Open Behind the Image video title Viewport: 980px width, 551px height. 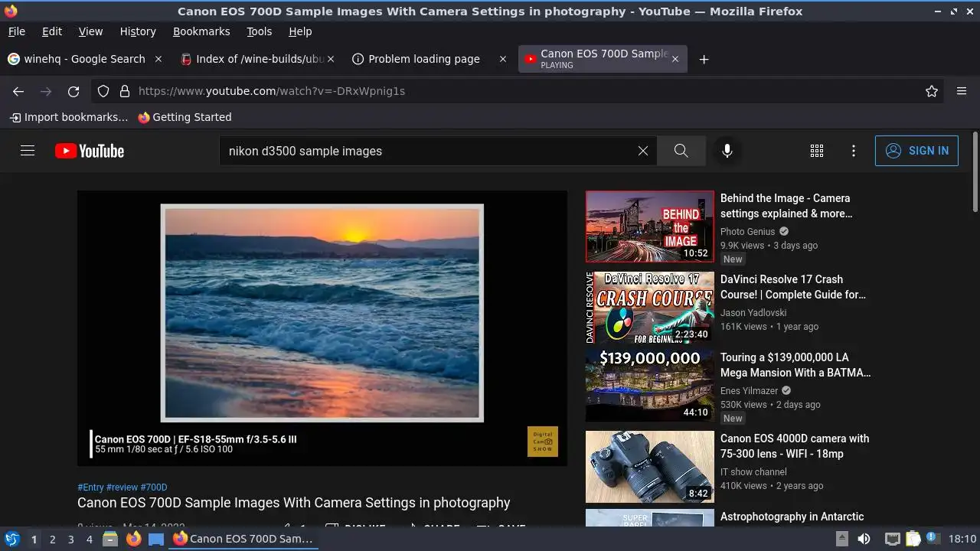pyautogui.click(x=786, y=206)
